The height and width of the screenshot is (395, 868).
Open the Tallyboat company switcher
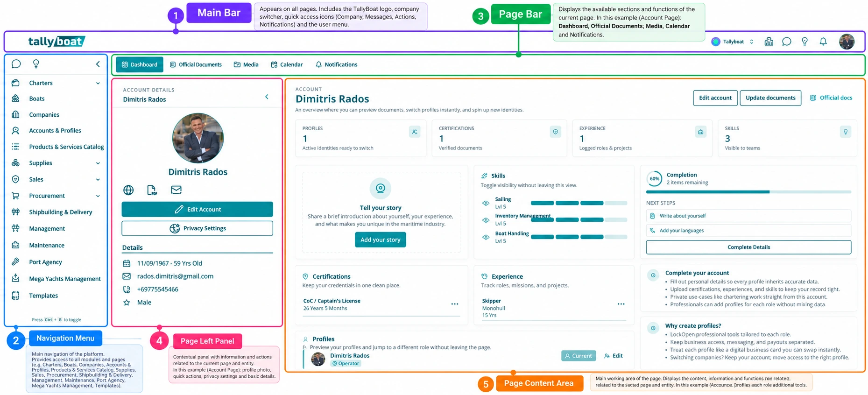click(x=733, y=42)
